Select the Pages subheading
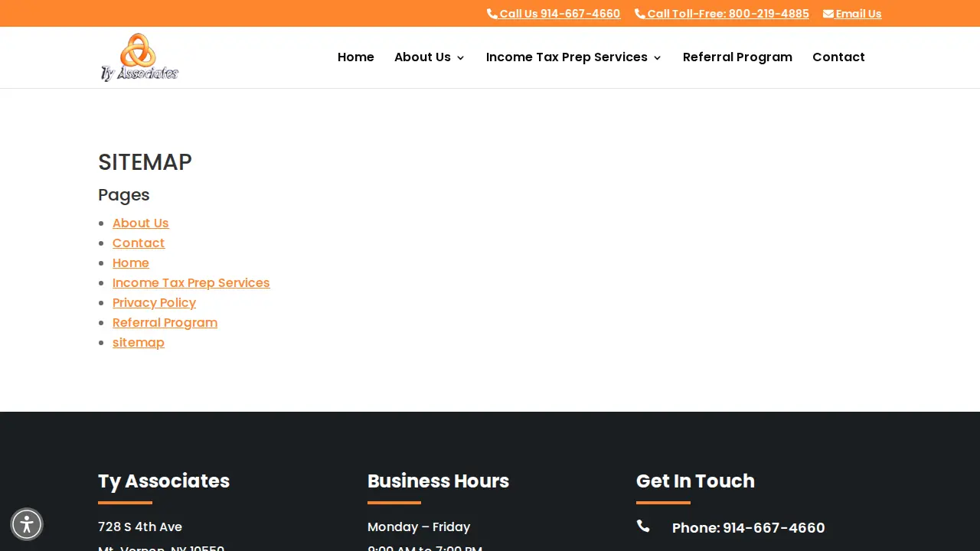Viewport: 980px width, 551px height. tap(124, 195)
